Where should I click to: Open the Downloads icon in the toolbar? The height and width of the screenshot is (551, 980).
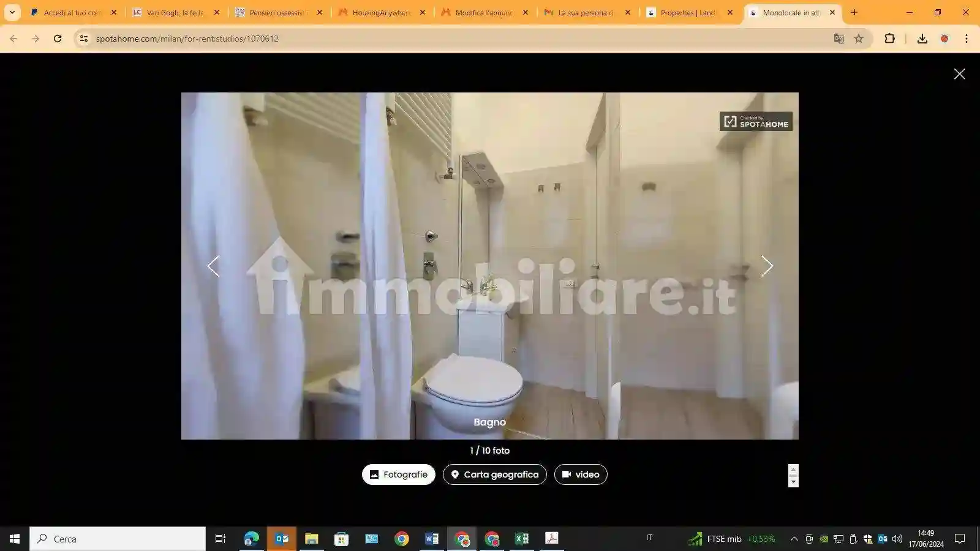(922, 39)
